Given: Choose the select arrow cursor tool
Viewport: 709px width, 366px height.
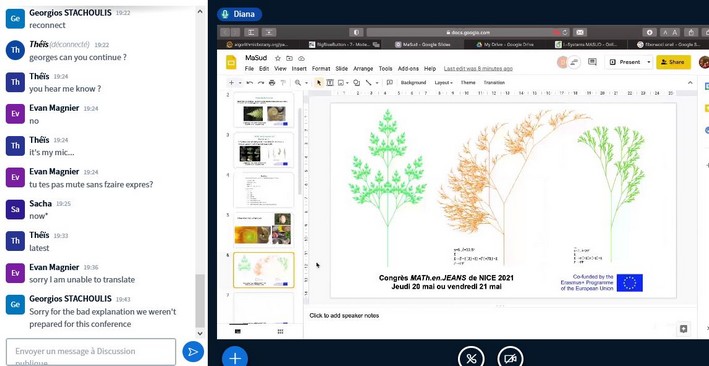Looking at the screenshot, I should pyautogui.click(x=319, y=83).
